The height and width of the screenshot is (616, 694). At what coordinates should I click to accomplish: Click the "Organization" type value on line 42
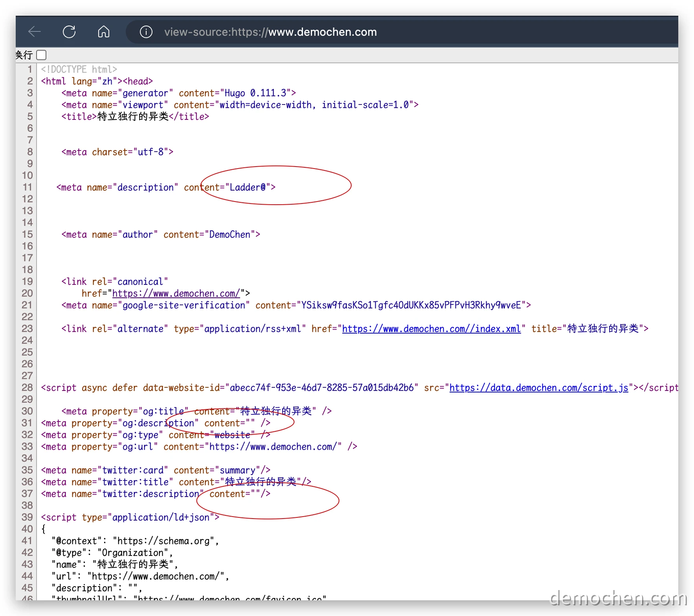tap(133, 553)
